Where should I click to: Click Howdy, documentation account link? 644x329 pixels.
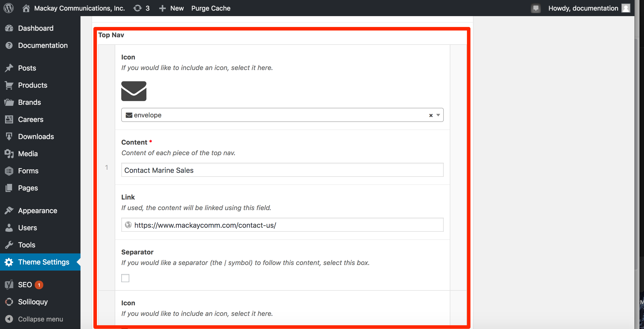pos(583,8)
